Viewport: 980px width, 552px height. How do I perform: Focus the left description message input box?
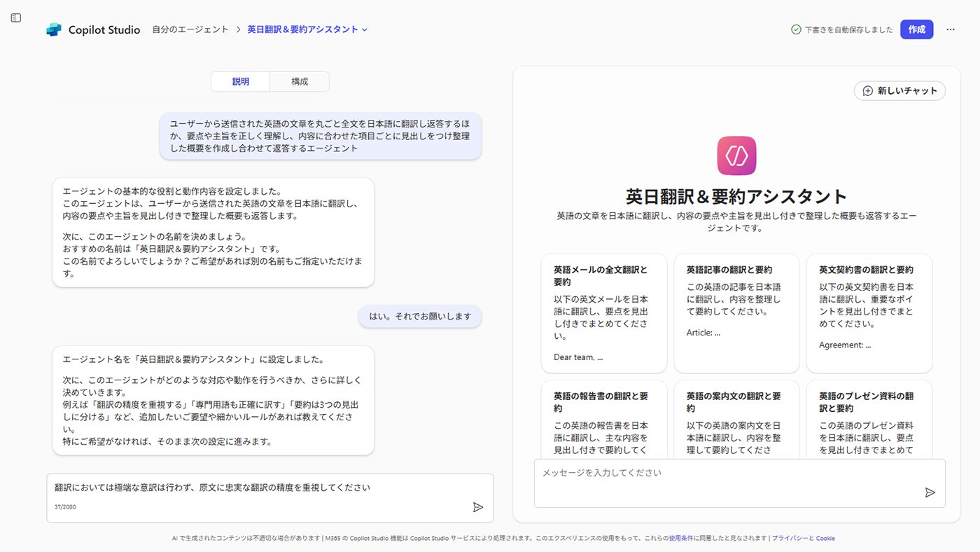coord(270,497)
